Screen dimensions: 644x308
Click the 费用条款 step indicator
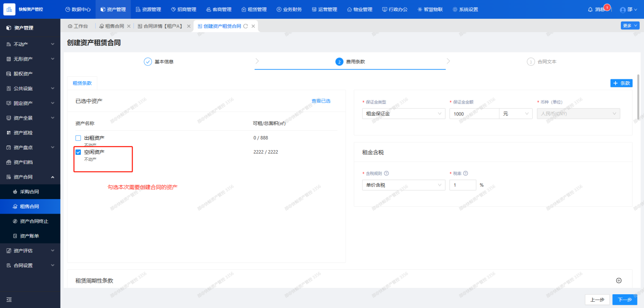click(350, 62)
